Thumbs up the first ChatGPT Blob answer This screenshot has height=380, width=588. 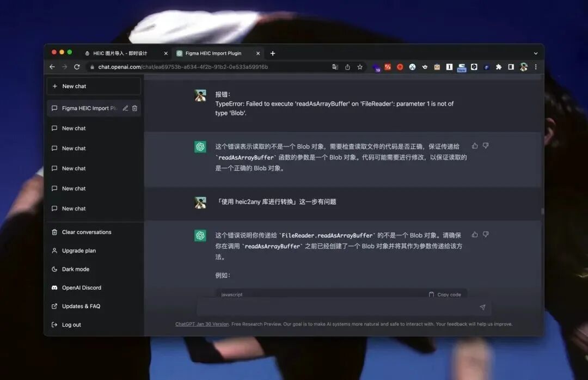click(x=475, y=145)
